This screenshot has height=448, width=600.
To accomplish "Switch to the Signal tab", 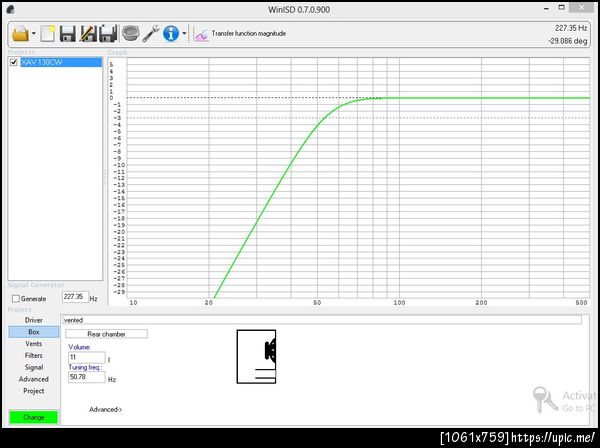I will 34,367.
